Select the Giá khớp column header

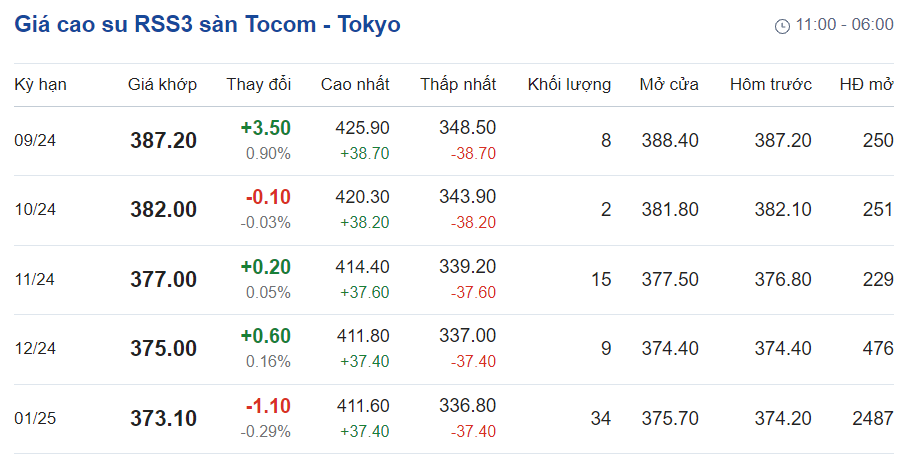[x=162, y=84]
